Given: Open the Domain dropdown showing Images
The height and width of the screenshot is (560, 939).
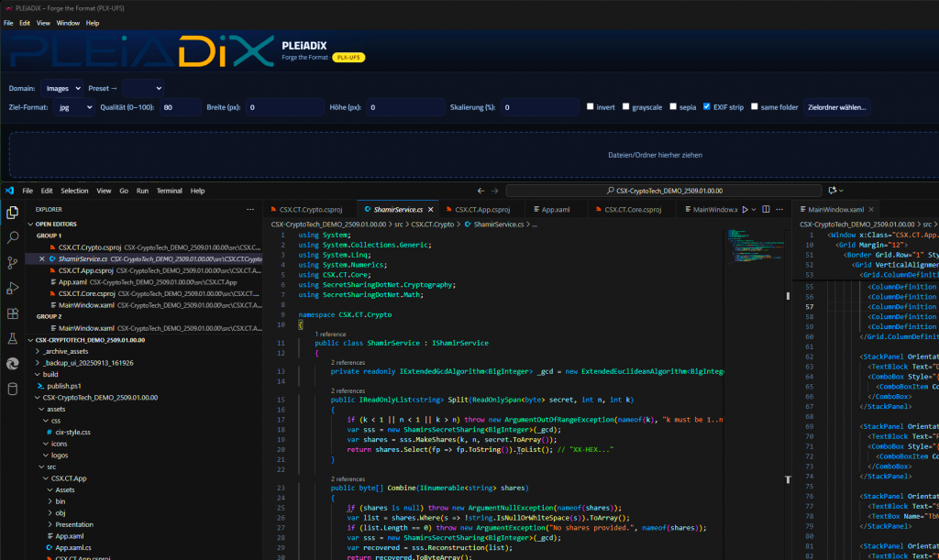Looking at the screenshot, I should [x=61, y=89].
